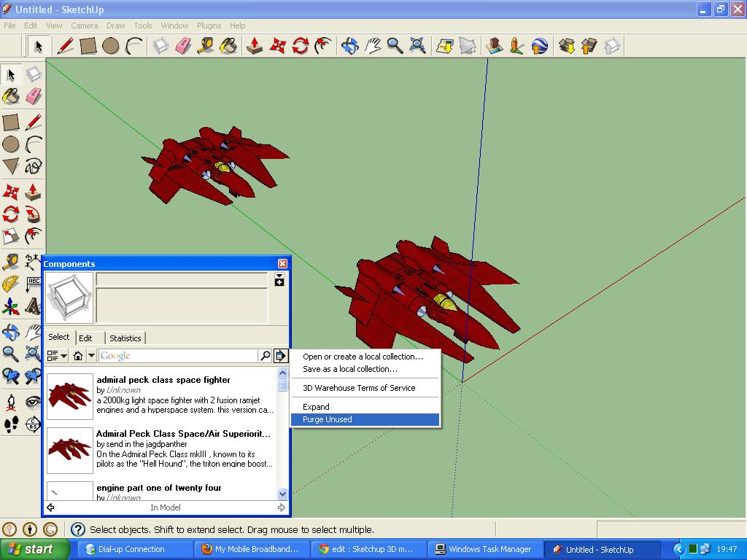Open 3D Warehouse Terms of Service
The image size is (747, 560).
[365, 388]
